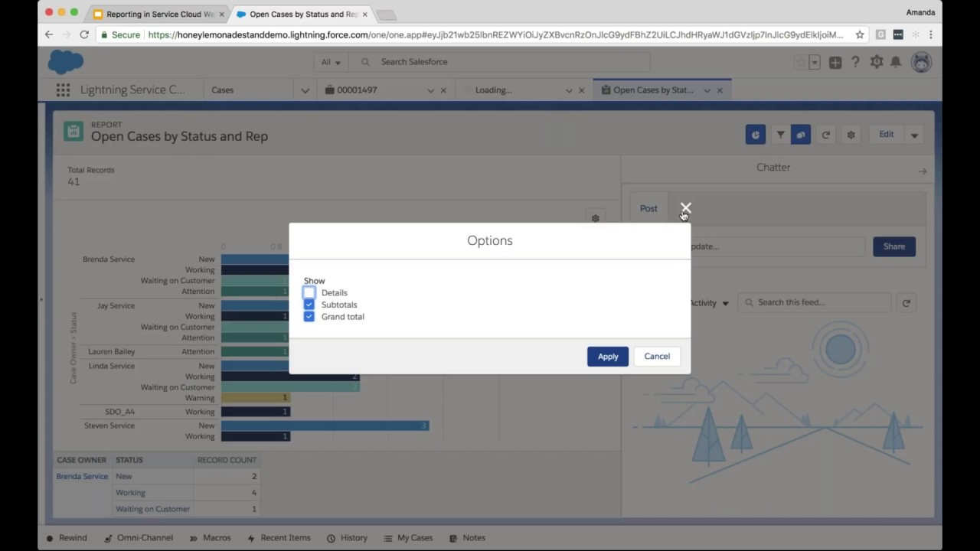980x551 pixels.
Task: Open favorites list dropdown
Action: tap(815, 62)
